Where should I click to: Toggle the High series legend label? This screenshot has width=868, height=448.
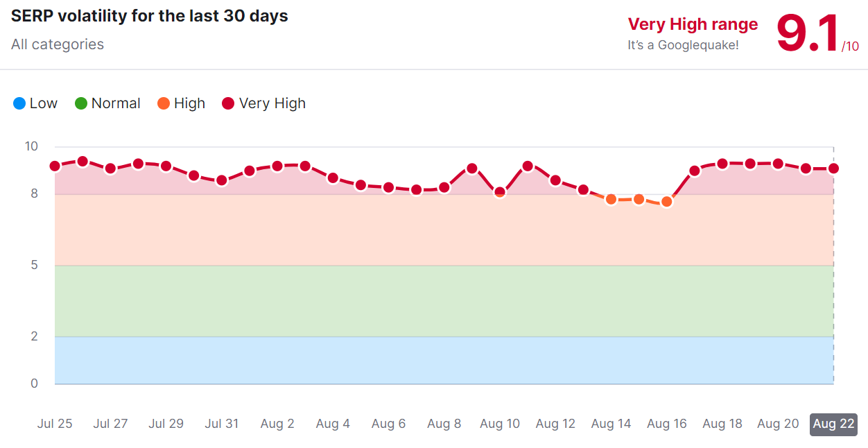[x=189, y=103]
